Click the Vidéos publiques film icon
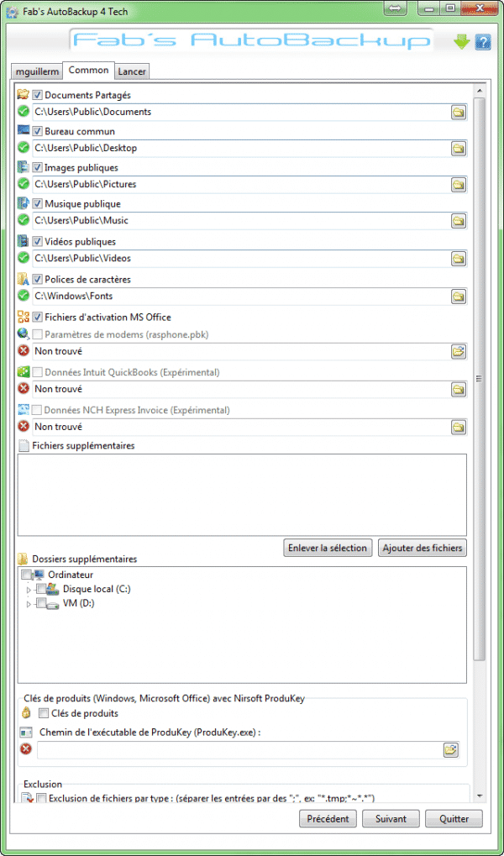 pyautogui.click(x=23, y=241)
